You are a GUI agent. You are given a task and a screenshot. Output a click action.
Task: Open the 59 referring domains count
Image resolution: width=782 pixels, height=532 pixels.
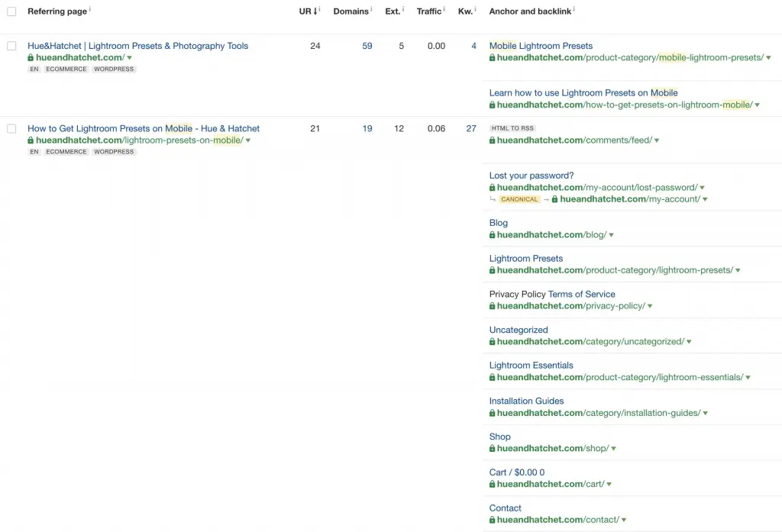[367, 46]
